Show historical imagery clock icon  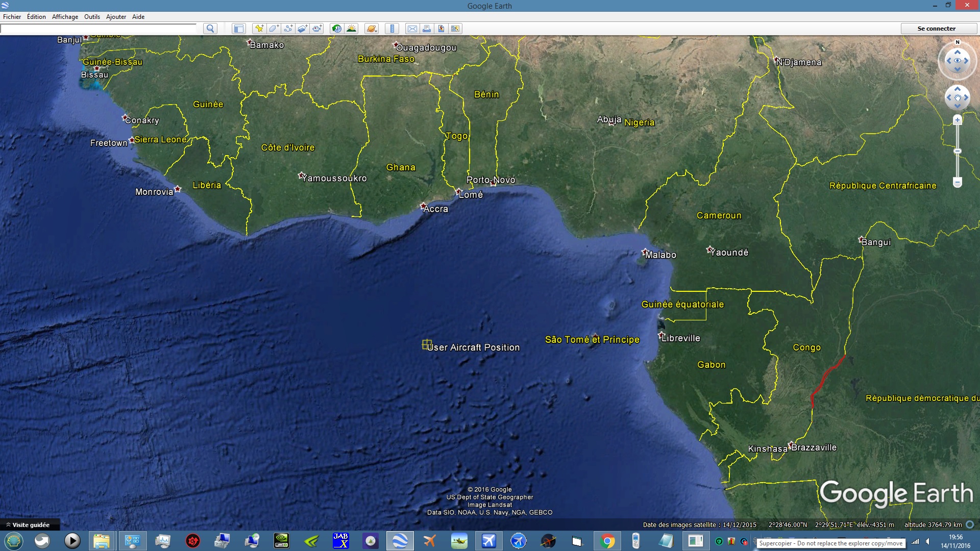click(x=337, y=29)
